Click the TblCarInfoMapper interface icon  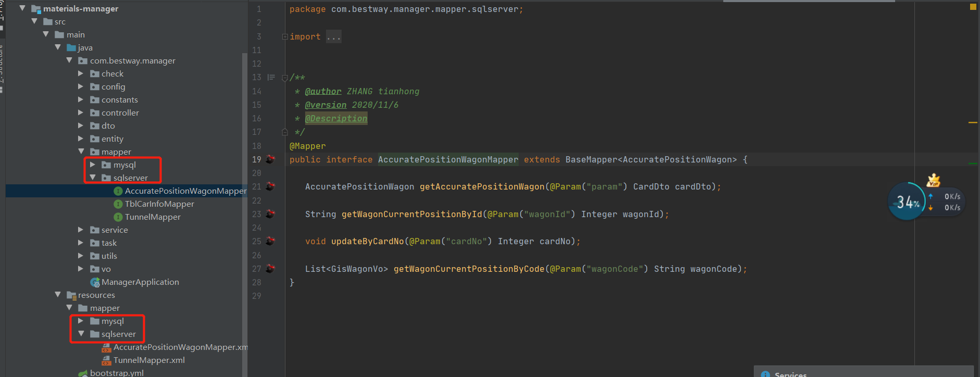pyautogui.click(x=118, y=204)
